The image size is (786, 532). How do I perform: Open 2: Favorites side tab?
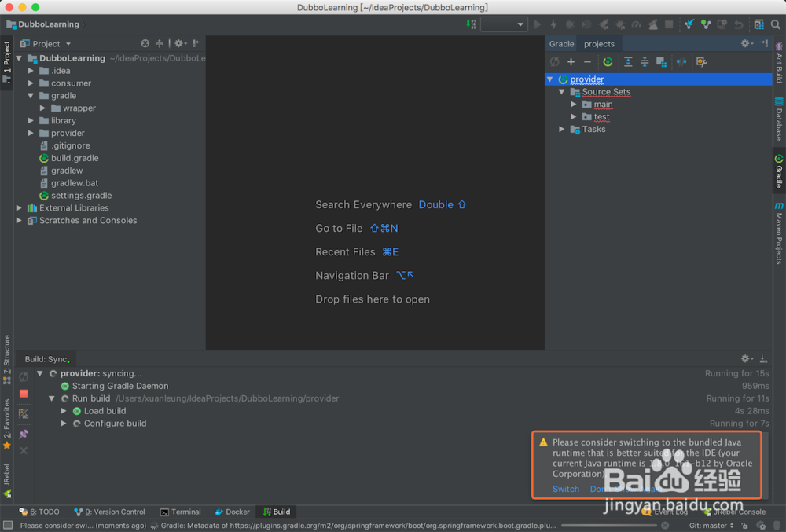pos(6,425)
